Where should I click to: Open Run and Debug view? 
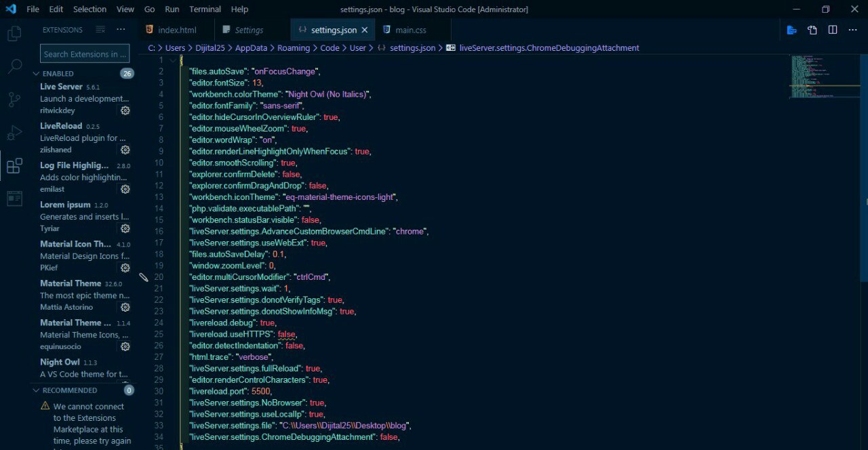tap(14, 133)
